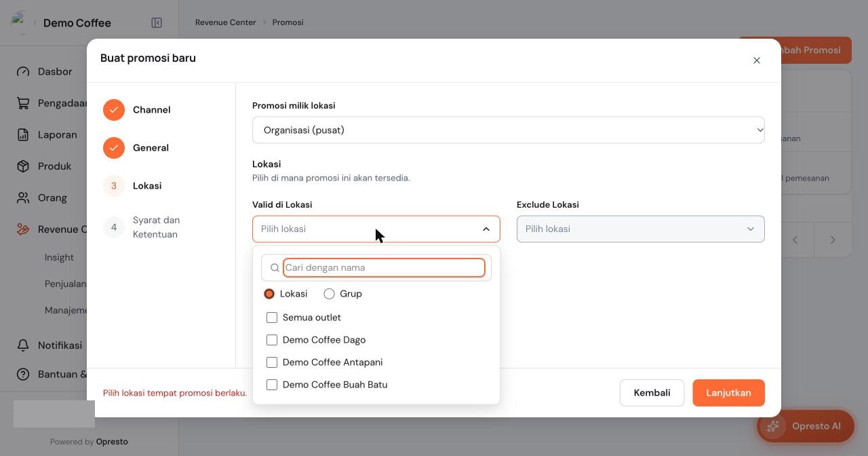Click the Dasbor gauge icon
Viewport: 868px width, 456px height.
click(x=23, y=72)
